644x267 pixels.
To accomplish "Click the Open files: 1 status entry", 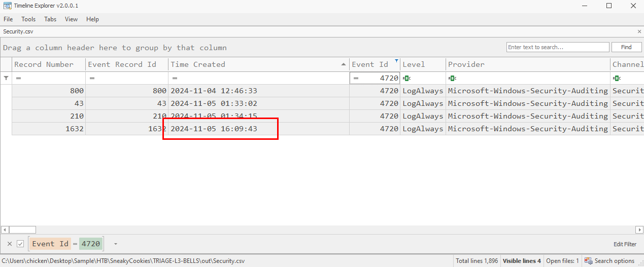I will pyautogui.click(x=562, y=261).
